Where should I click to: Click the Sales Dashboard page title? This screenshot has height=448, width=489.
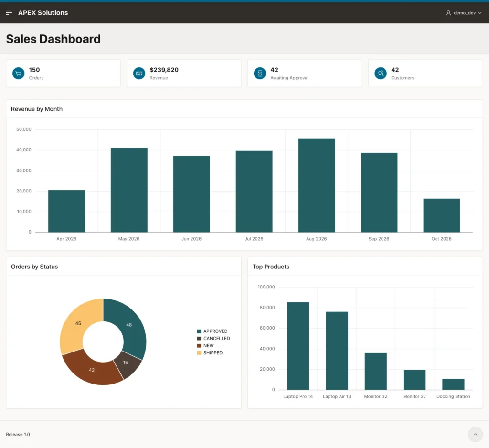tap(53, 39)
